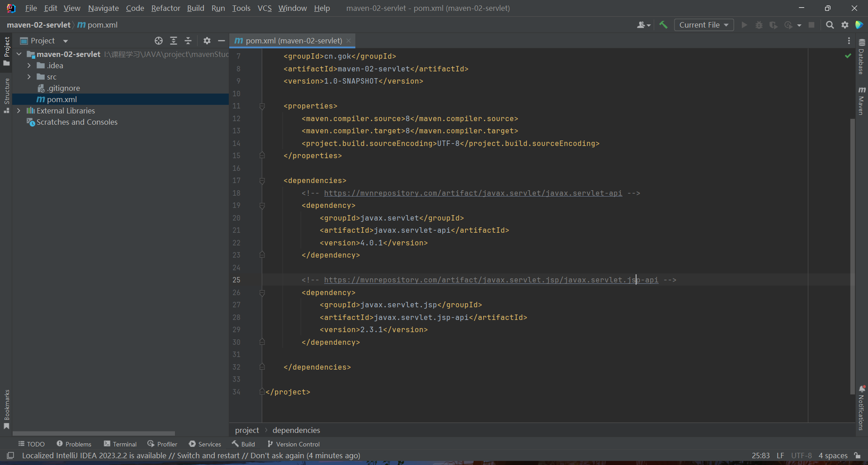This screenshot has height=465, width=868.
Task: Toggle the Bookmarks side panel
Action: pos(6,409)
